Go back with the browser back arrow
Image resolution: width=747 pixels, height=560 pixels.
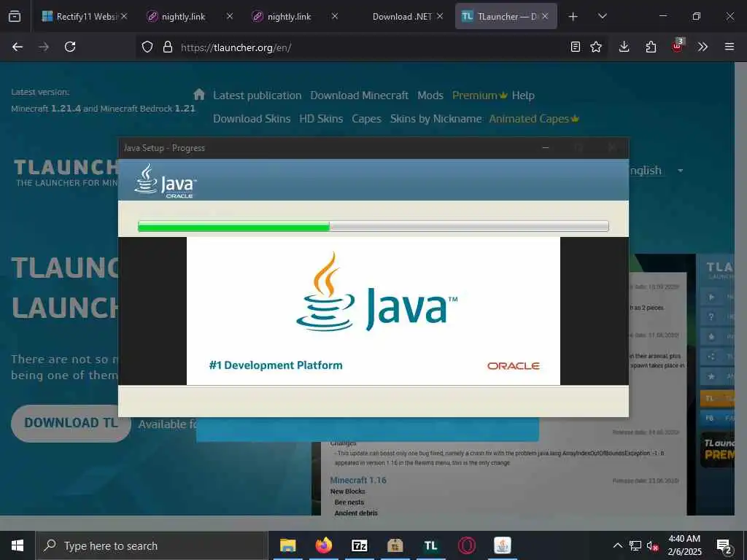coord(18,47)
